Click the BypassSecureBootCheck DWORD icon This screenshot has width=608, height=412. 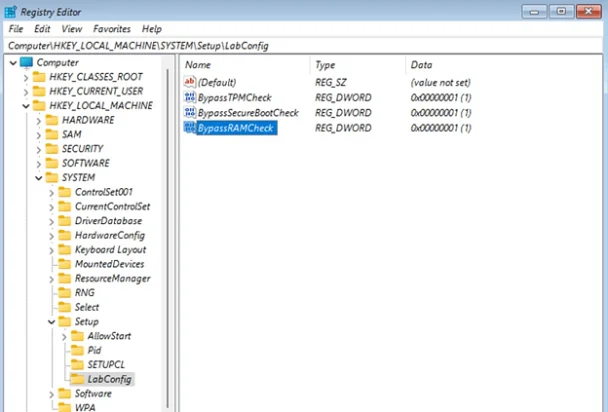coord(190,112)
